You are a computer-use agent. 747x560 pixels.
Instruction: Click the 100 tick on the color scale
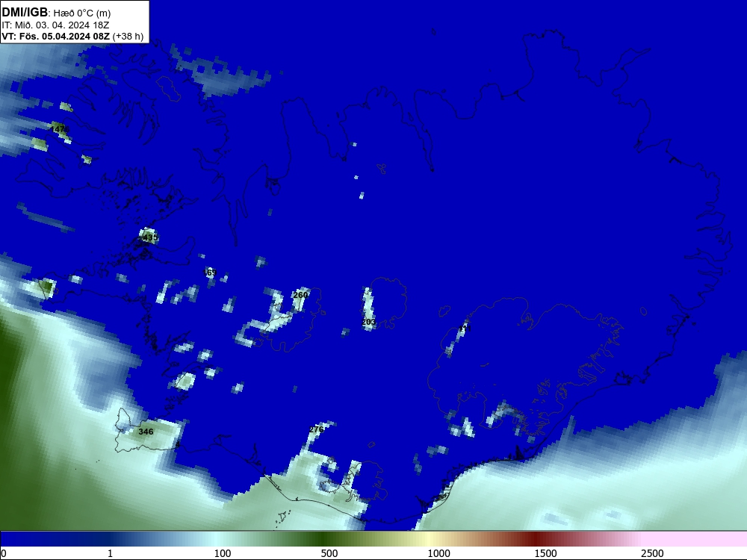tap(223, 553)
